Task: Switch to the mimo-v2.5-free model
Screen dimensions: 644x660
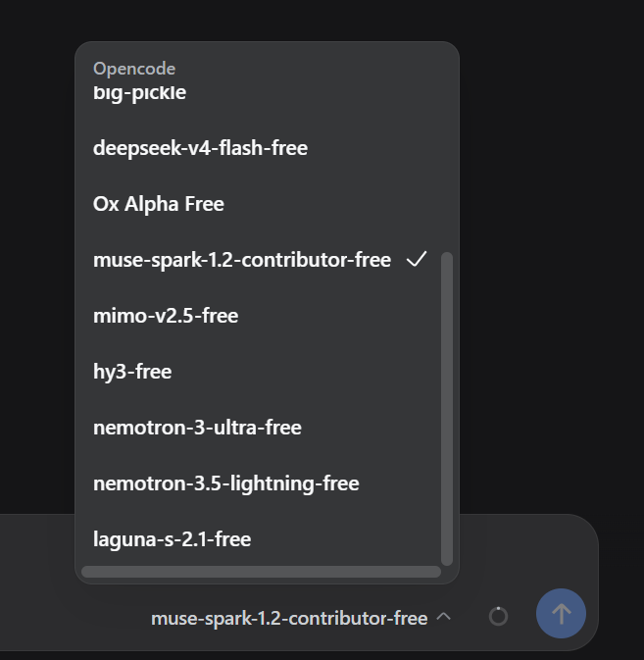Action: tap(260, 316)
